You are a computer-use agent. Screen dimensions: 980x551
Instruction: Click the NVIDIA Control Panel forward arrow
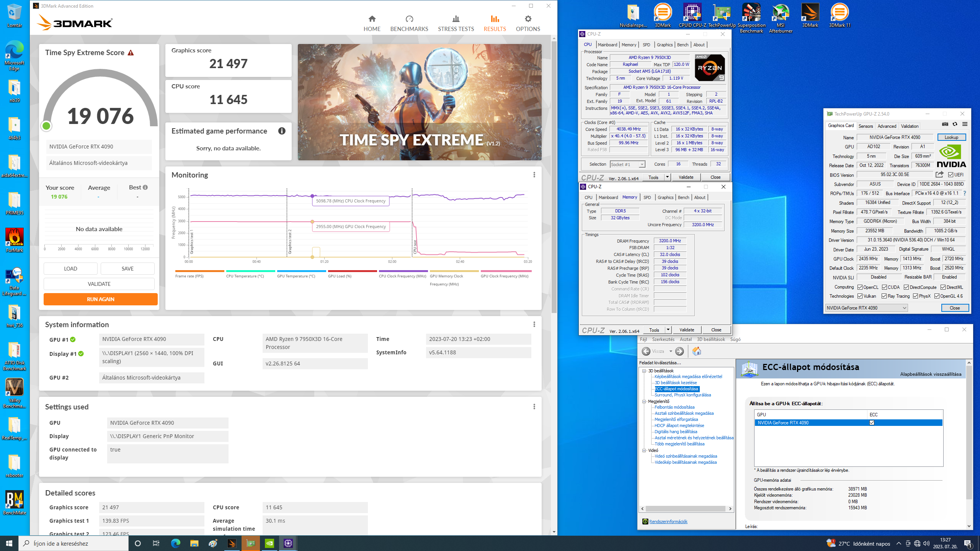[679, 351]
